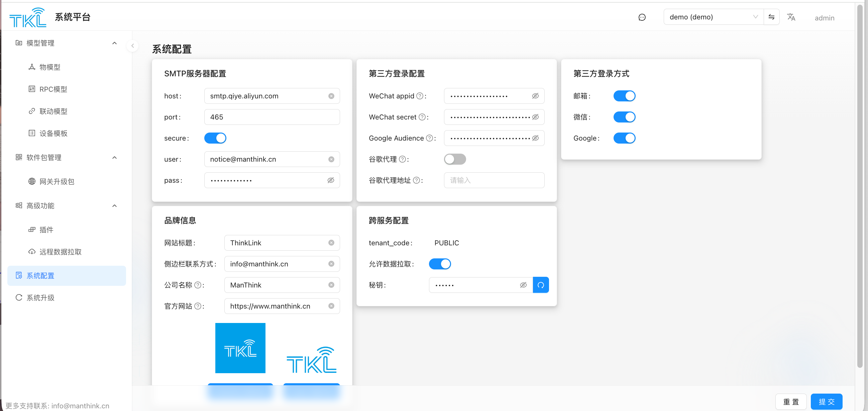Click the 谷歌代理 help icon
Image resolution: width=868 pixels, height=411 pixels.
[x=402, y=159]
